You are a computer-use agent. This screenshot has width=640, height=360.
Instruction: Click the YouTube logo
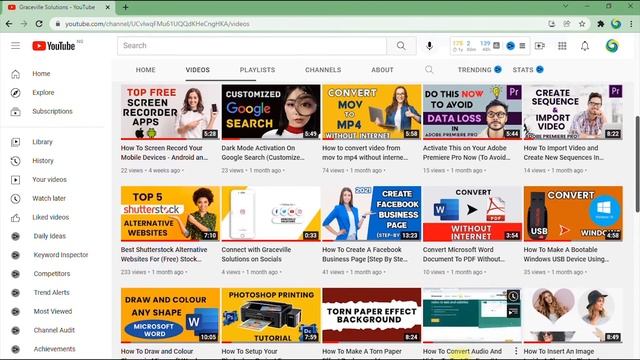[53, 46]
